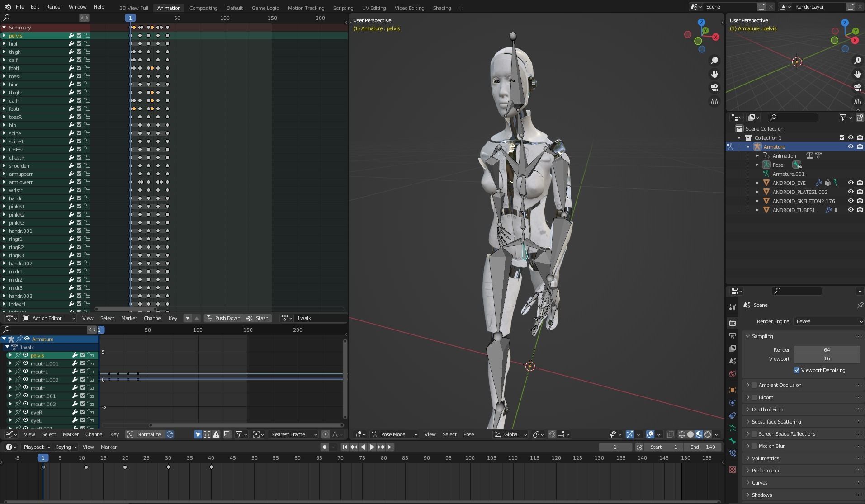Open Pose menu in viewport header
Image resolution: width=865 pixels, height=504 pixels.
[468, 434]
